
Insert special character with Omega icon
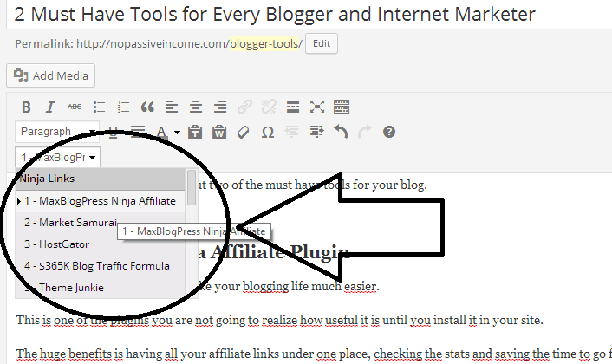268,133
